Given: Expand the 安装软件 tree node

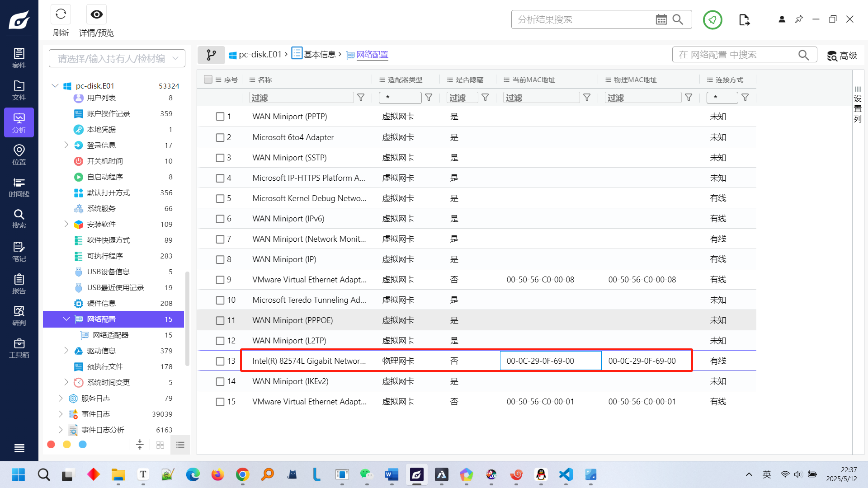Looking at the screenshot, I should coord(66,224).
